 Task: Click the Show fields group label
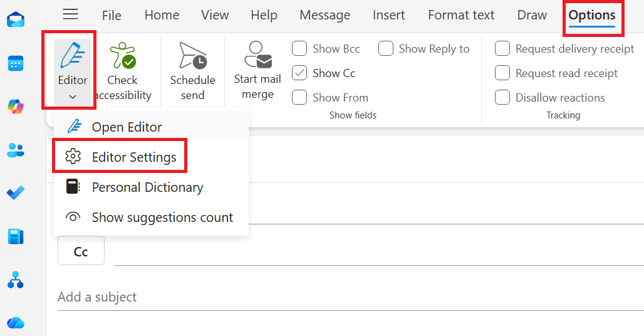click(x=353, y=115)
